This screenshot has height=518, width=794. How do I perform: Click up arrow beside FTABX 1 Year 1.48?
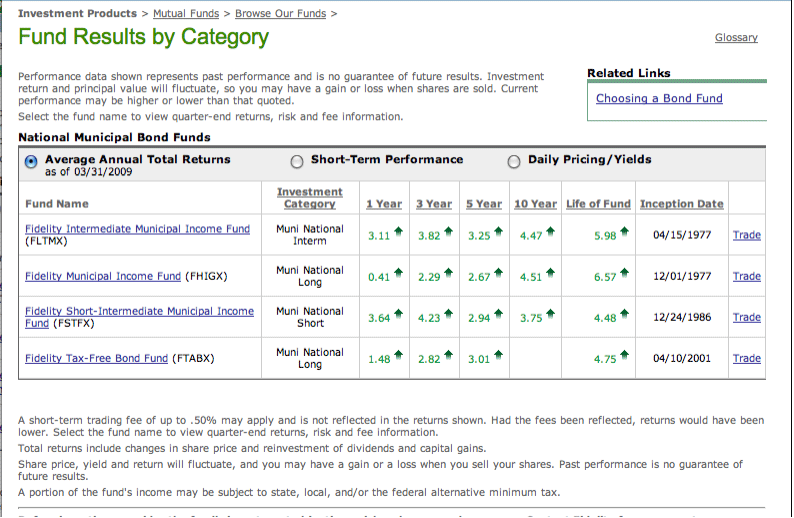[399, 355]
